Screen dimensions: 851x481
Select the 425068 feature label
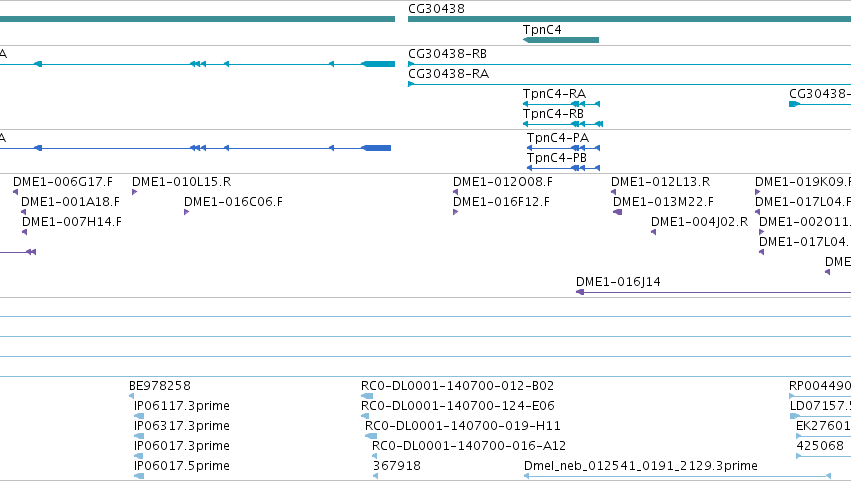pyautogui.click(x=820, y=446)
